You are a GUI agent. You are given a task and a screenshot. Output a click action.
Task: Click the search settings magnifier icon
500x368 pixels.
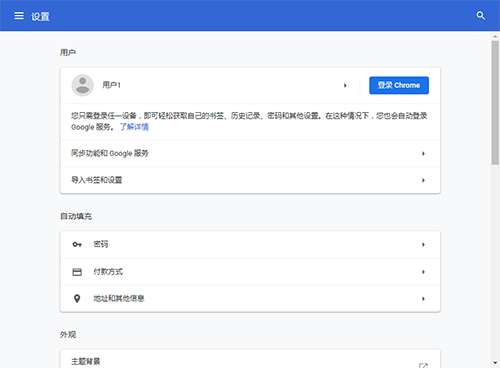tap(481, 16)
